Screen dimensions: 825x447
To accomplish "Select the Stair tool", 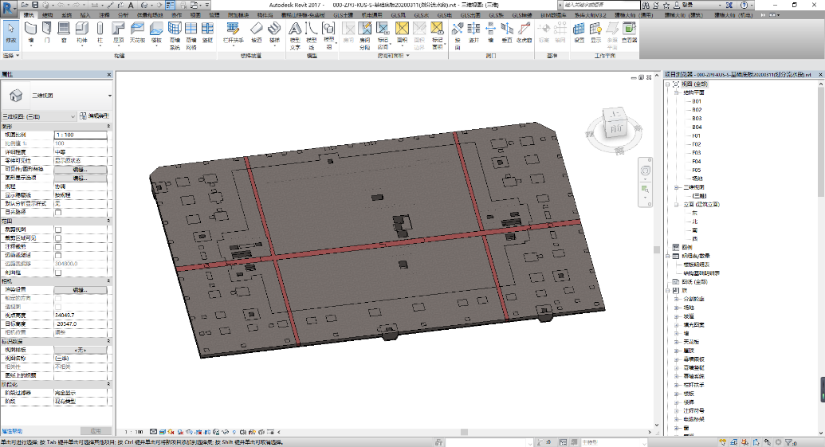I will 274,33.
